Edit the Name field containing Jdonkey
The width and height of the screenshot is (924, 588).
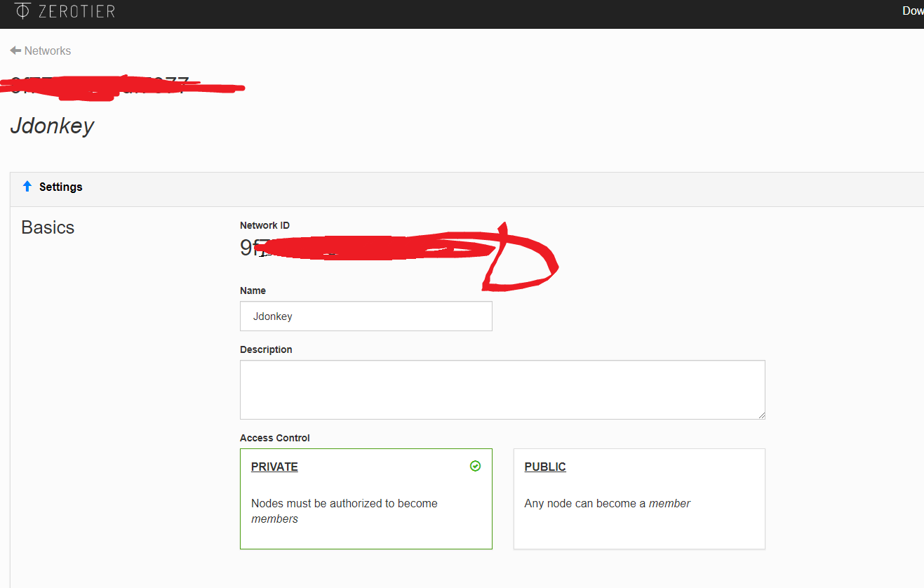click(366, 316)
